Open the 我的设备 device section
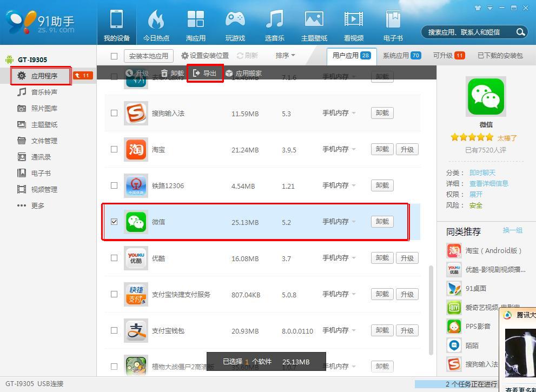The width and height of the screenshot is (536, 392). 117,26
